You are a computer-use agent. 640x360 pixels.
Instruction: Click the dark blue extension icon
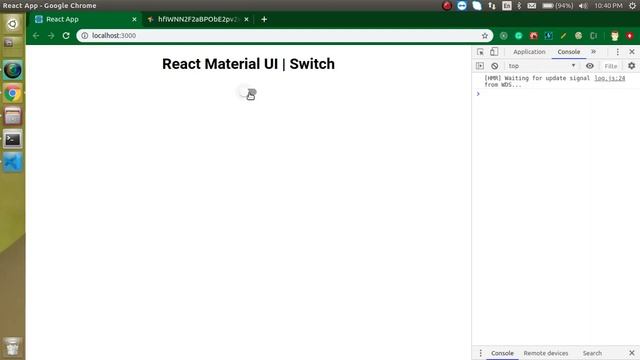(x=549, y=36)
